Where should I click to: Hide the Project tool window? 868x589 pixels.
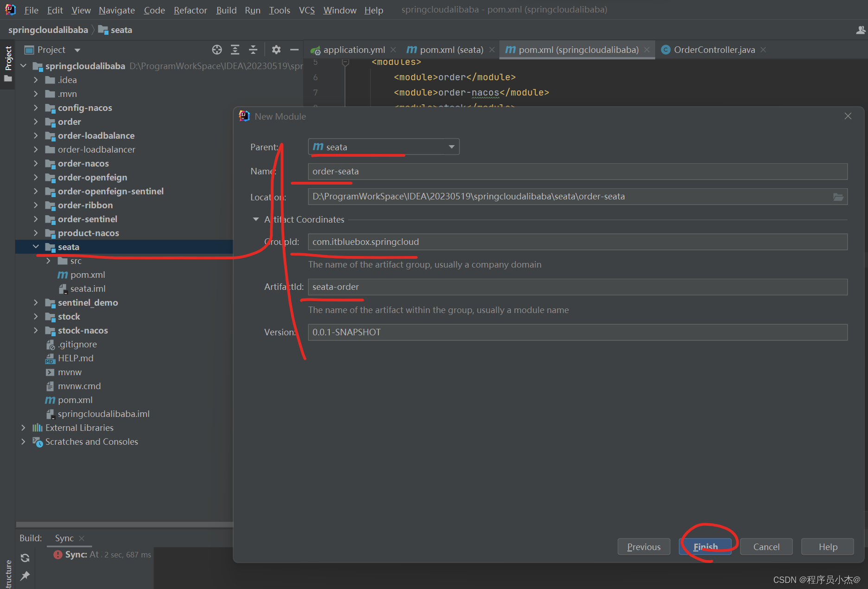[294, 50]
